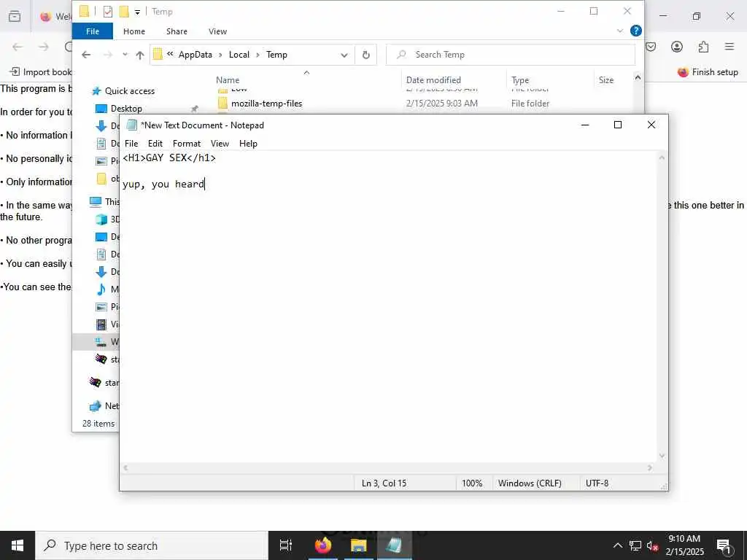747x560 pixels.
Task: Click Documents icon under Quick access
Action: click(101, 144)
